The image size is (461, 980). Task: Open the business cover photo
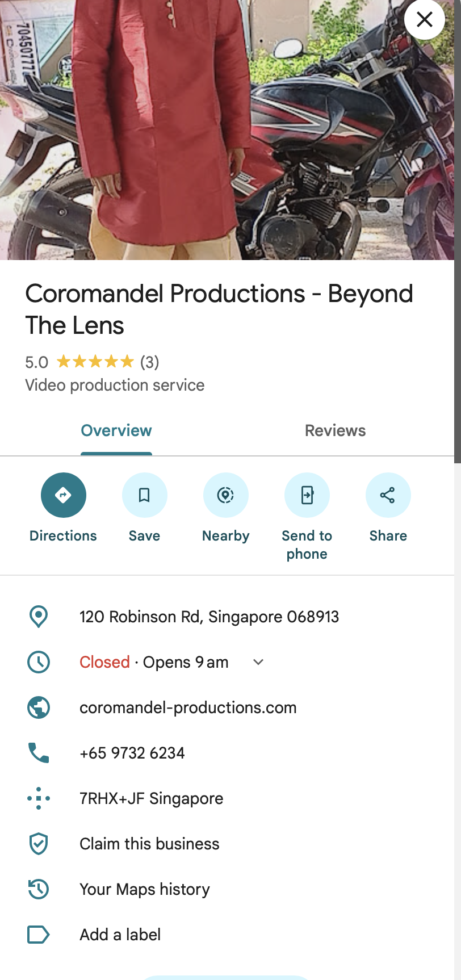[x=227, y=130]
